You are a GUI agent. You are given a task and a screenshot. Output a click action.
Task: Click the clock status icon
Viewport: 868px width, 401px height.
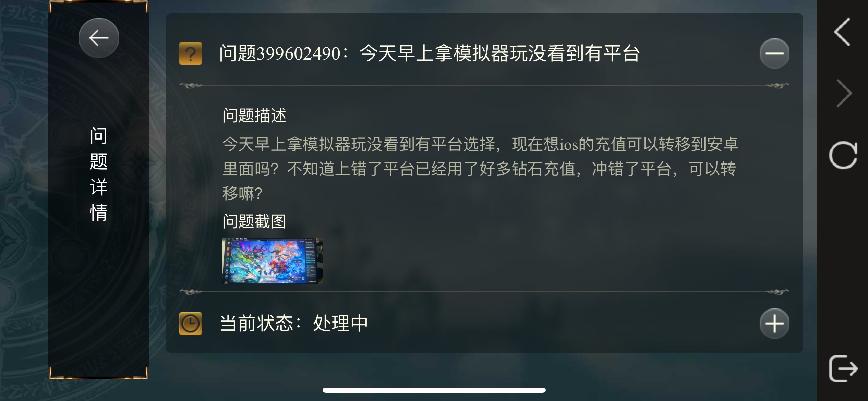coord(190,323)
